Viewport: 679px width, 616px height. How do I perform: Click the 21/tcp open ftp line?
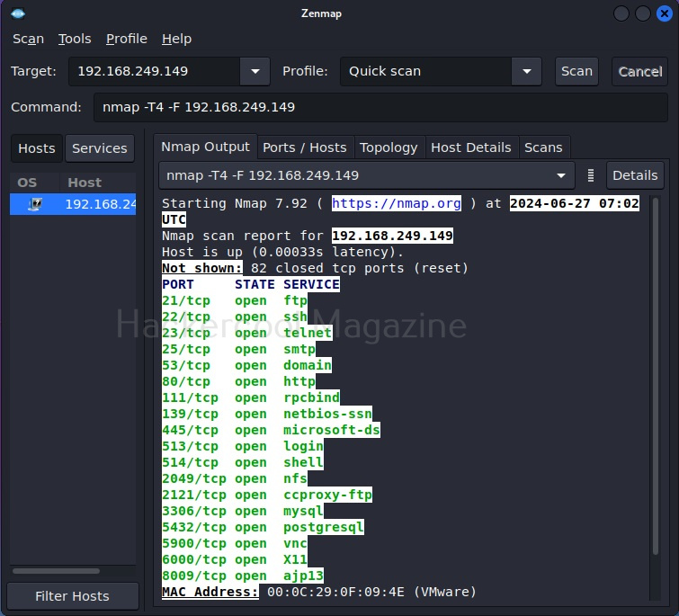(x=234, y=300)
